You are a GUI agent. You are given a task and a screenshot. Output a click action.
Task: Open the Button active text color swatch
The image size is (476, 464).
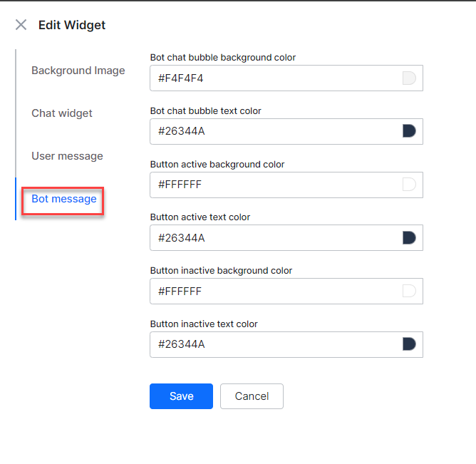click(409, 238)
